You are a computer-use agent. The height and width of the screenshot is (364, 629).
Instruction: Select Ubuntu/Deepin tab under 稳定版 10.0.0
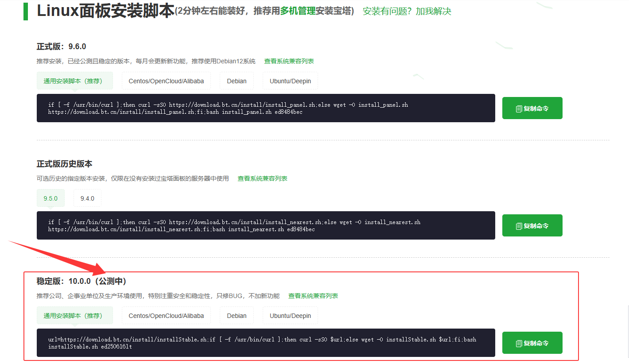[290, 315]
